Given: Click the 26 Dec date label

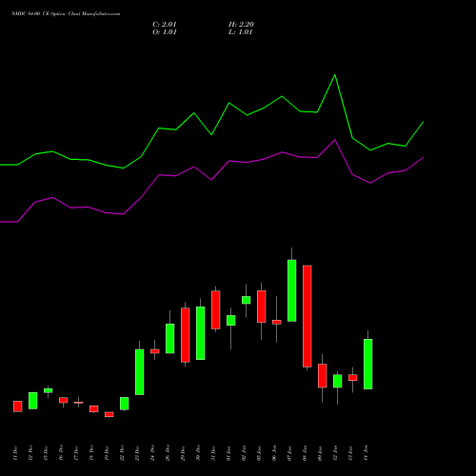Looking at the screenshot, I should click(x=168, y=453).
